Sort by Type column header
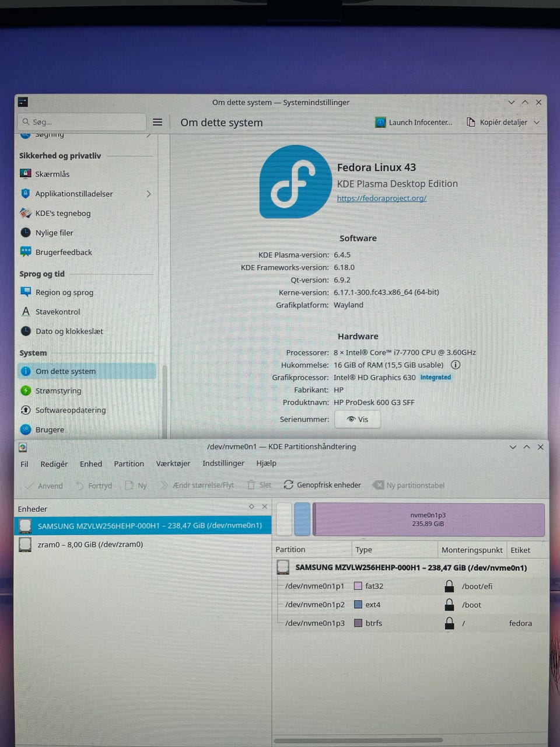Screen dimensions: 560x747 click(394, 550)
